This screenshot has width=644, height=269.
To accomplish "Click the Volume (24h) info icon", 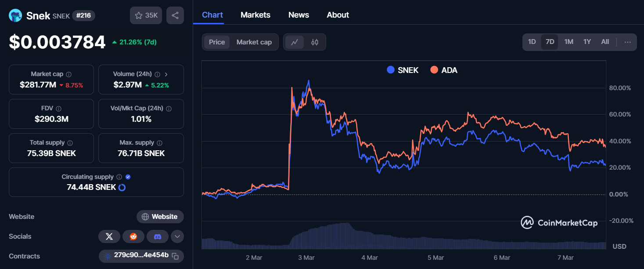I will [157, 74].
